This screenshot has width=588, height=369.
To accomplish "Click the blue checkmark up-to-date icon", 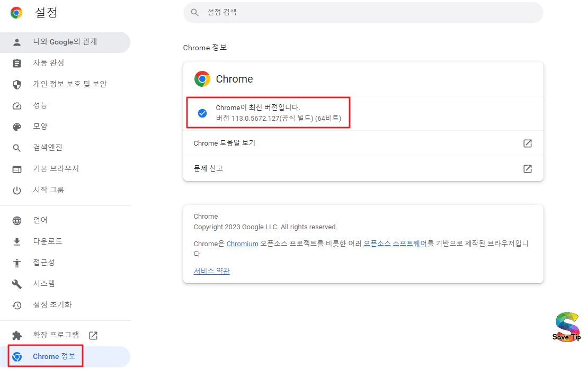I will [202, 113].
